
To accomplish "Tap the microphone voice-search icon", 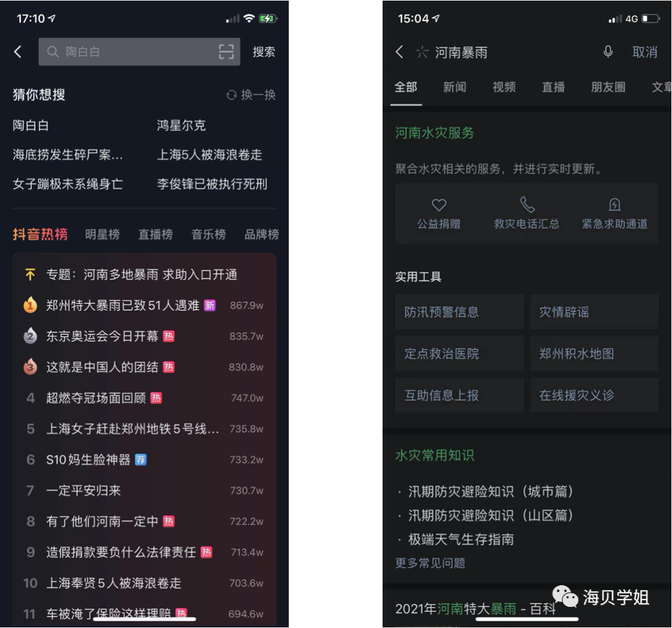I will [x=608, y=52].
